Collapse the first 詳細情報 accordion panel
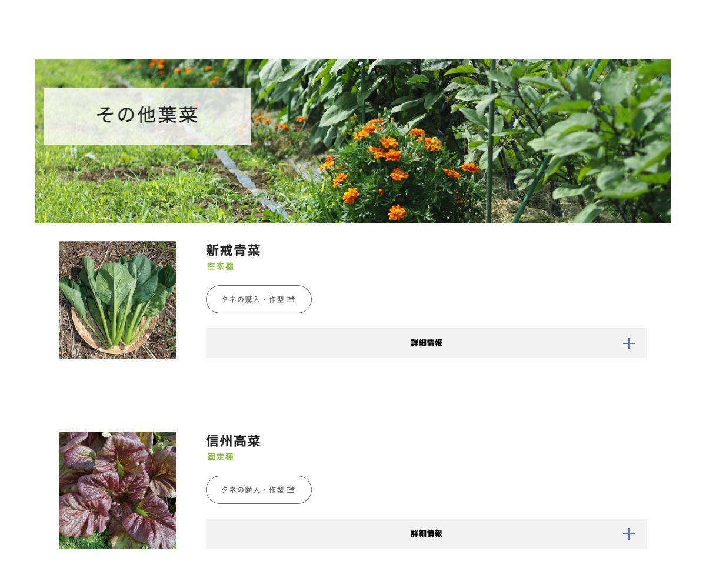706x588 pixels. click(x=426, y=343)
